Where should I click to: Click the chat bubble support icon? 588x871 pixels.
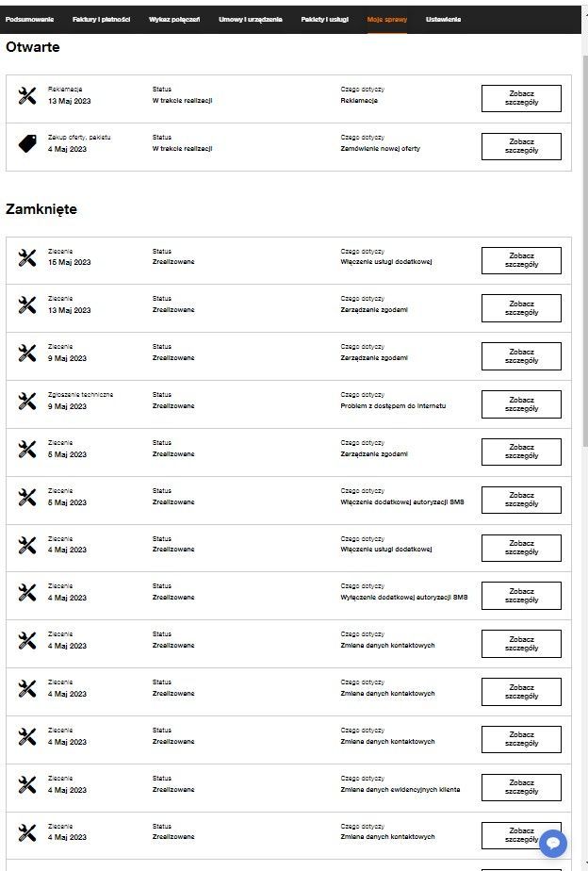pyautogui.click(x=553, y=843)
